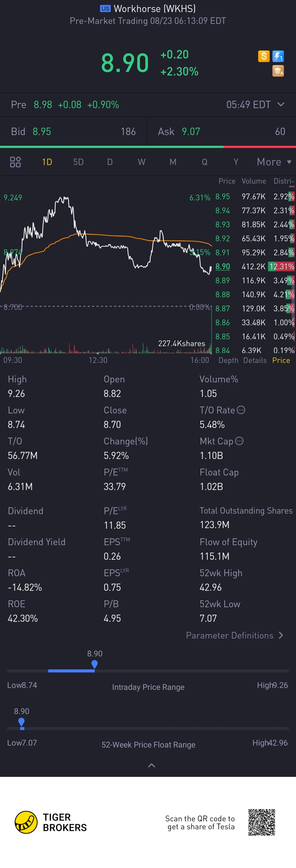Tap the Float Cap 1.02B value
296x868 pixels.
(x=211, y=486)
